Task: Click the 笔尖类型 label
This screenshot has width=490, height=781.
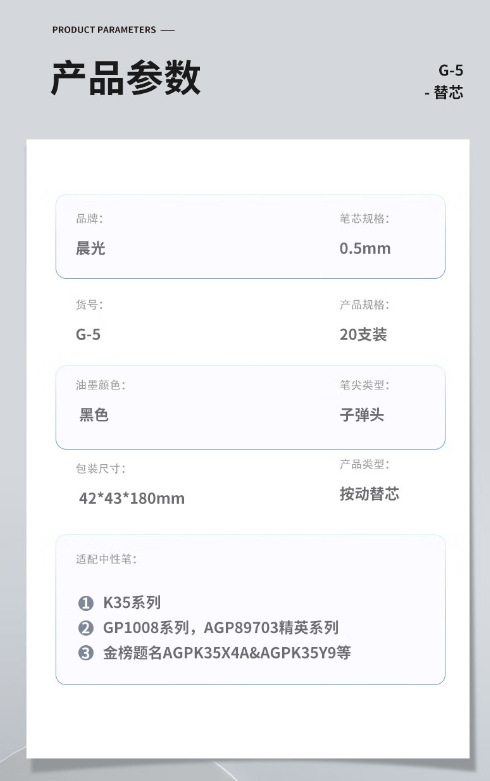Action: 365,385
